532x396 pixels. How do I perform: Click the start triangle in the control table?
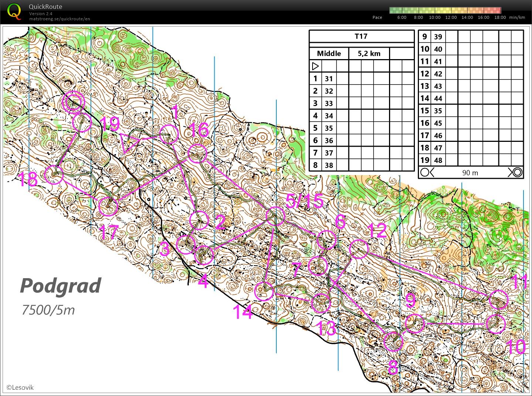[x=315, y=66]
